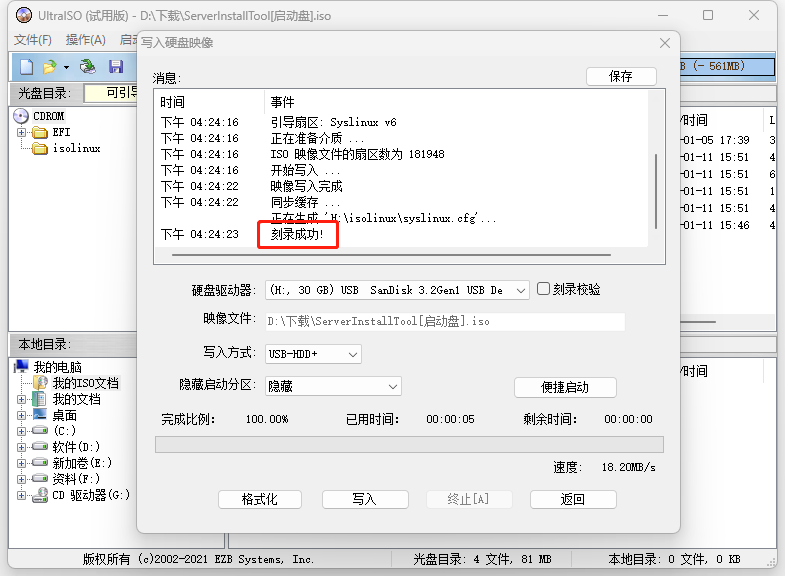Select the CD drive (G:) icon

pos(40,495)
